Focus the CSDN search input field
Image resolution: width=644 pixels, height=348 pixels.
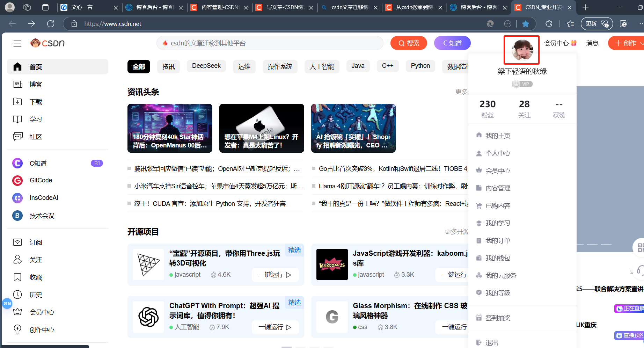pyautogui.click(x=270, y=43)
